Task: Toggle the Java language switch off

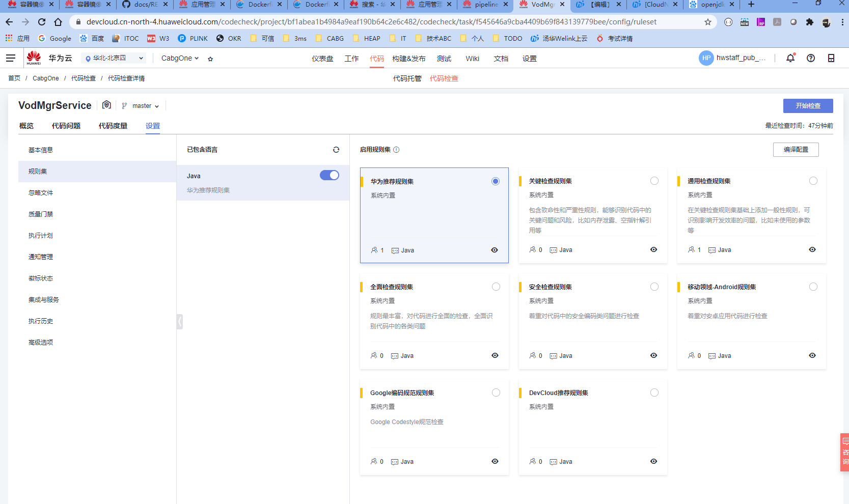Action: [330, 175]
